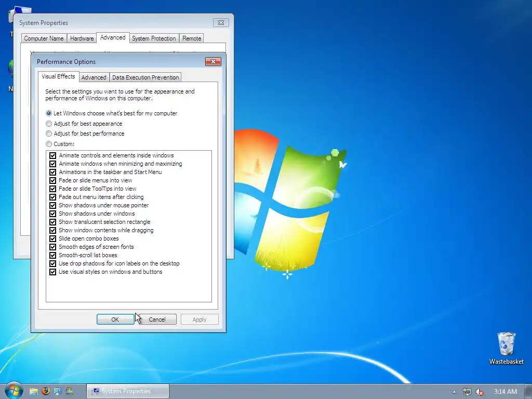Image resolution: width=532 pixels, height=399 pixels.
Task: Toggle Animate windows when minimizing and maximizing
Action: 52,164
